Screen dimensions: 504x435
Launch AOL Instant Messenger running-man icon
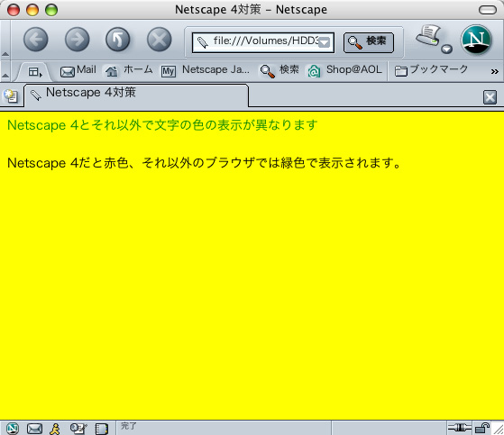[x=55, y=429]
